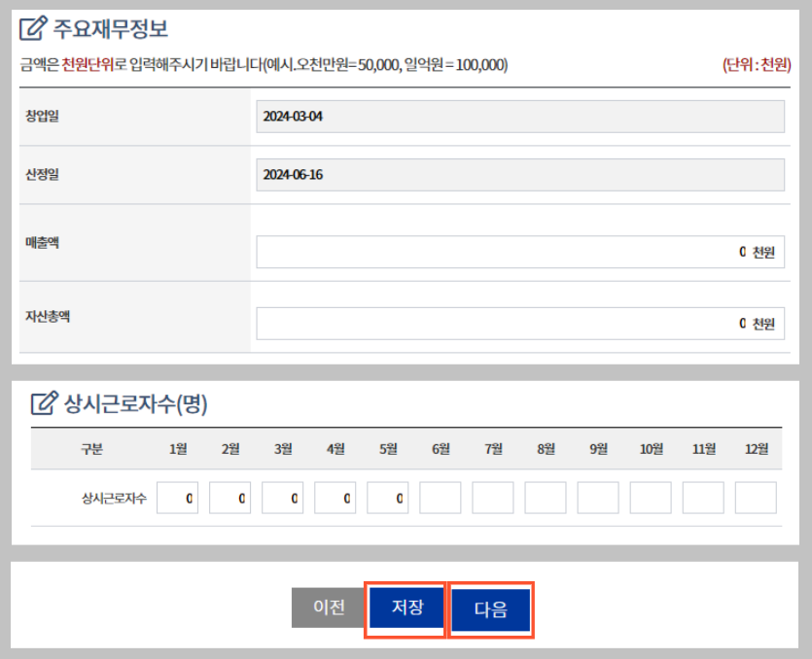Click the empty 6월 worker count input
This screenshot has width=812, height=659.
click(441, 498)
